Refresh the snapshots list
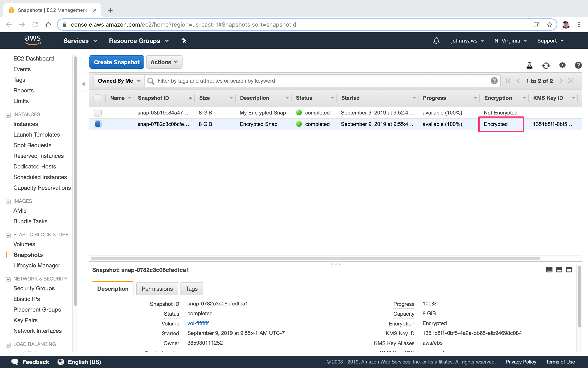Image resolution: width=588 pixels, height=368 pixels. (x=546, y=65)
